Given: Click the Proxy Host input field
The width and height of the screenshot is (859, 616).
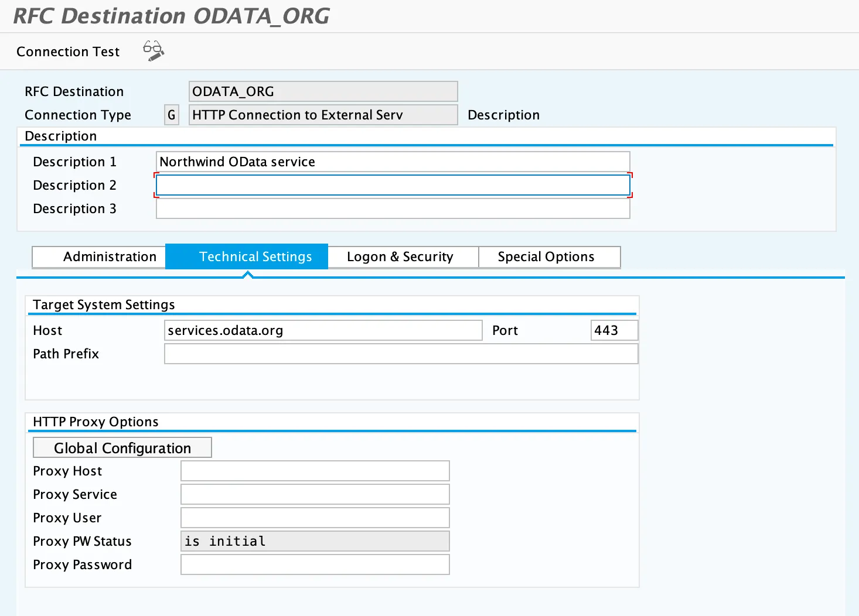Looking at the screenshot, I should 315,471.
